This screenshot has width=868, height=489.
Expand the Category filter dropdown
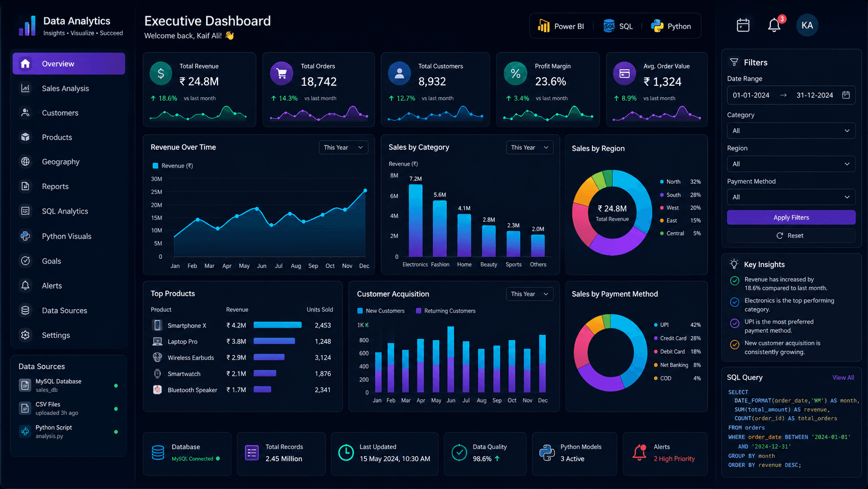click(791, 131)
